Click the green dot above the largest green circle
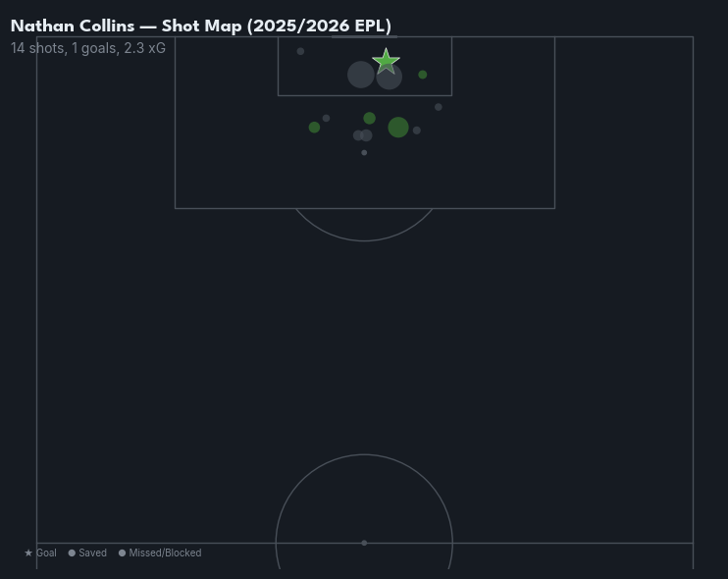Viewport: 728px width, 579px height. [369, 119]
